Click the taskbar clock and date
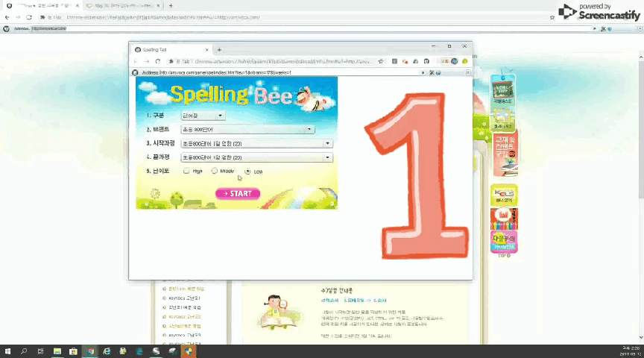 pos(631,351)
